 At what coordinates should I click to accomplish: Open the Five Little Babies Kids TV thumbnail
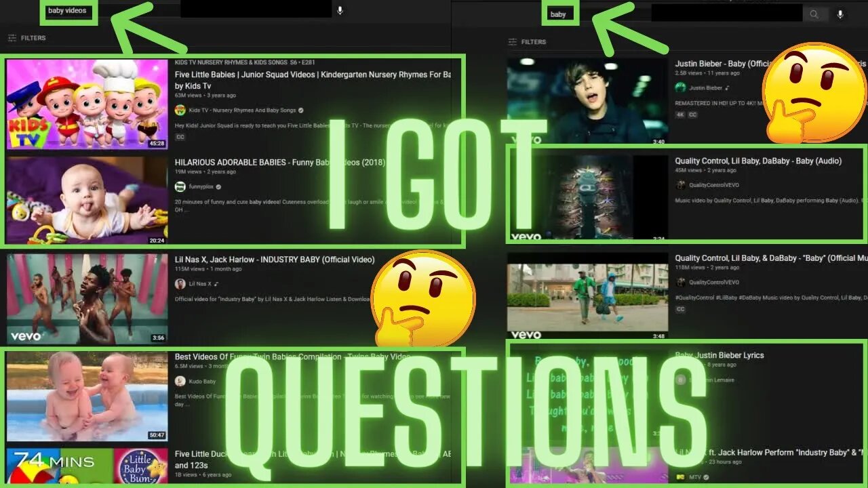pos(87,104)
